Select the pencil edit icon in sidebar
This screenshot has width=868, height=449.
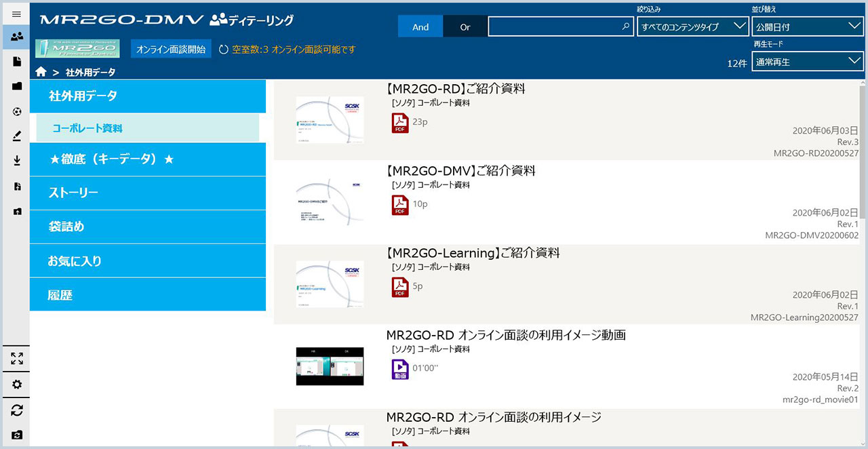[x=17, y=136]
